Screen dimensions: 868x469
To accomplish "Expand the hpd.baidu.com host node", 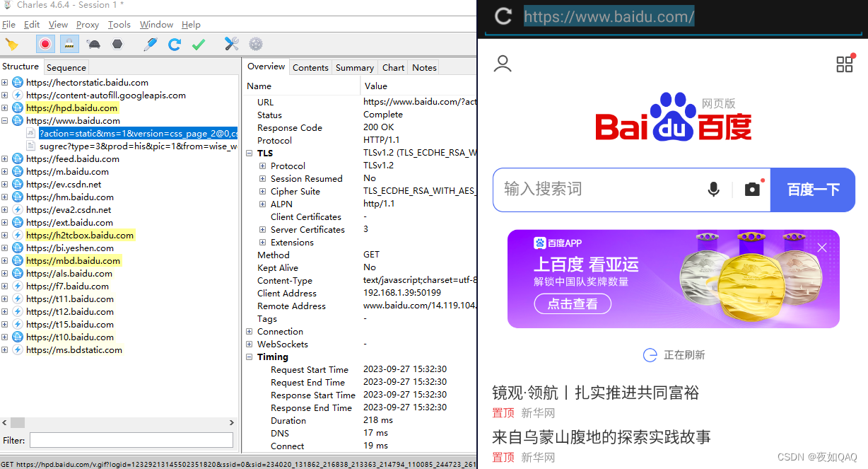I will click(x=4, y=108).
